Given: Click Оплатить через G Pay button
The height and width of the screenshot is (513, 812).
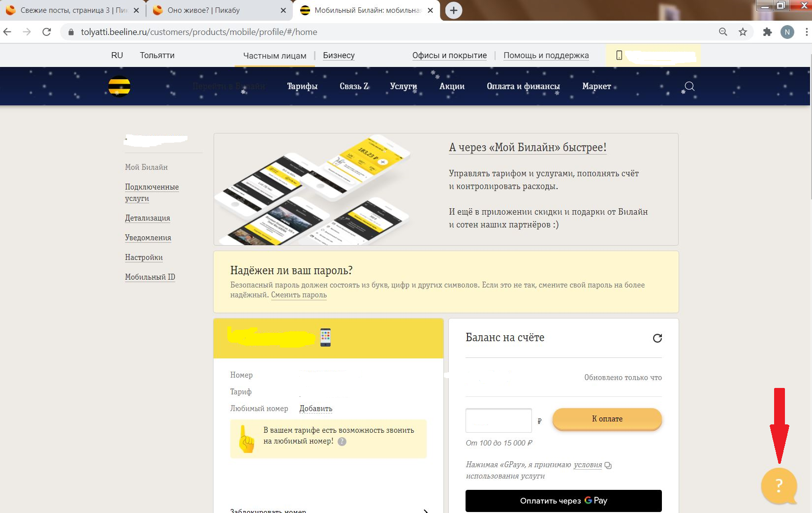Looking at the screenshot, I should tap(563, 501).
